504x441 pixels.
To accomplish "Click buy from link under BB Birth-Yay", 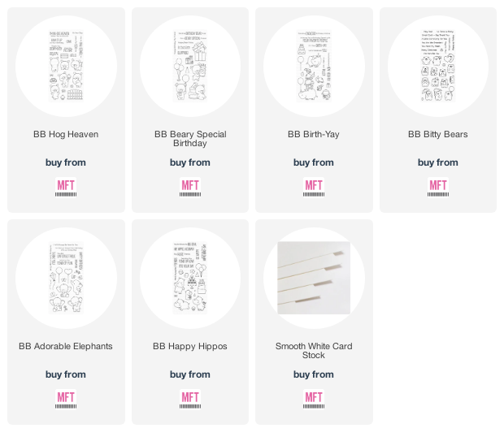I will pos(314,162).
